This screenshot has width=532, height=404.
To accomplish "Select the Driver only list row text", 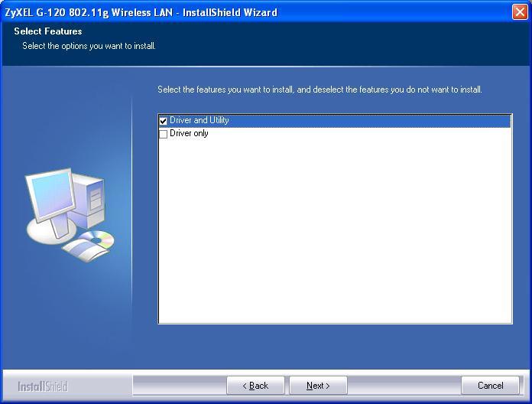I will pos(189,133).
